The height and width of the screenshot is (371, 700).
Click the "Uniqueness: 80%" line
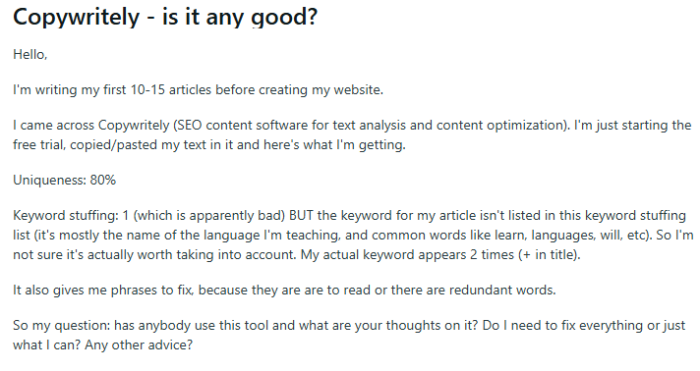tap(64, 180)
